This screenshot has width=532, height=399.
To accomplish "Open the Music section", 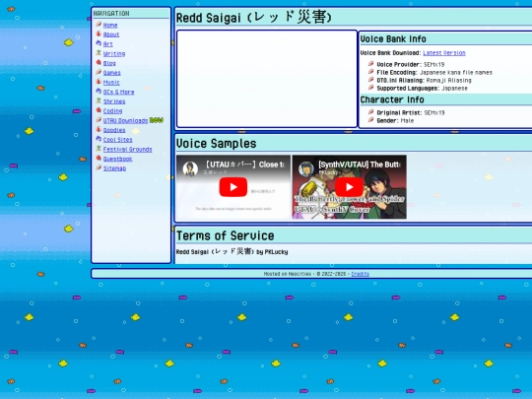I will 111,83.
